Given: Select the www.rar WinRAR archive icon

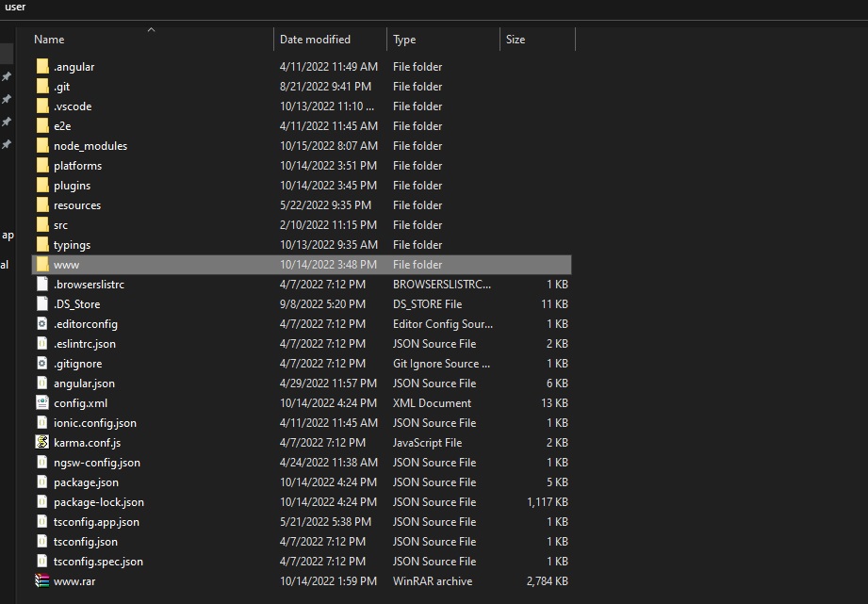Looking at the screenshot, I should 42,580.
